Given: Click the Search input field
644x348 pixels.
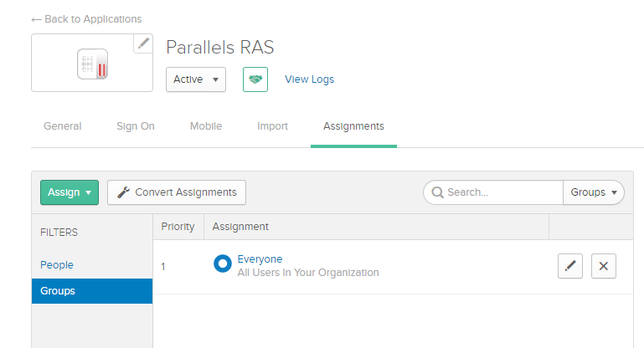Looking at the screenshot, I should 502,192.
